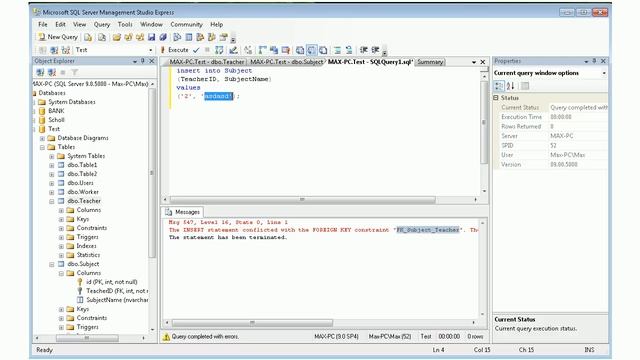Toggle Results to Text icon

tap(300, 50)
